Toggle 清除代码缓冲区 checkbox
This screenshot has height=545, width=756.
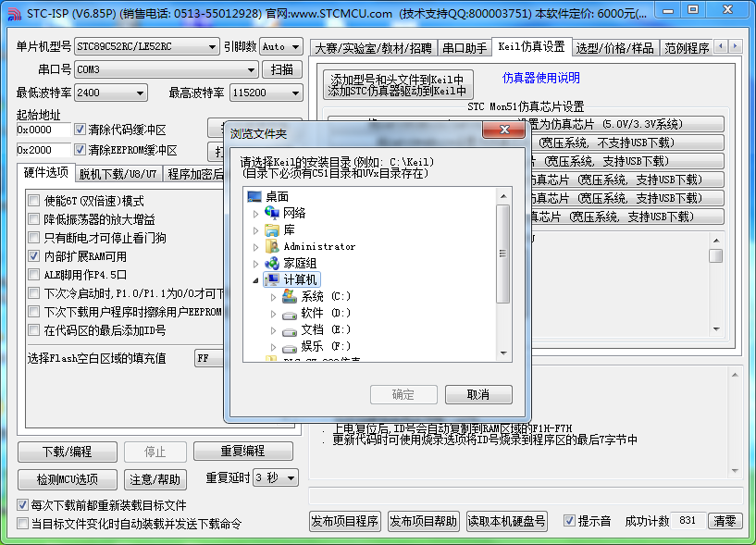pos(80,130)
